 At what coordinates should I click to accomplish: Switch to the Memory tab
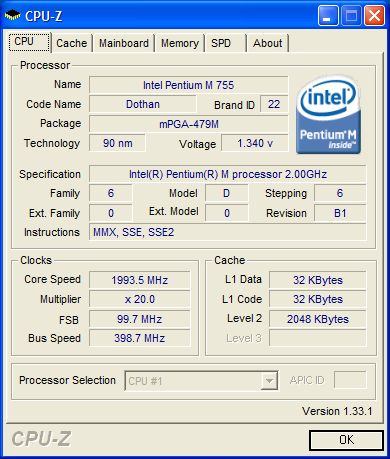180,43
